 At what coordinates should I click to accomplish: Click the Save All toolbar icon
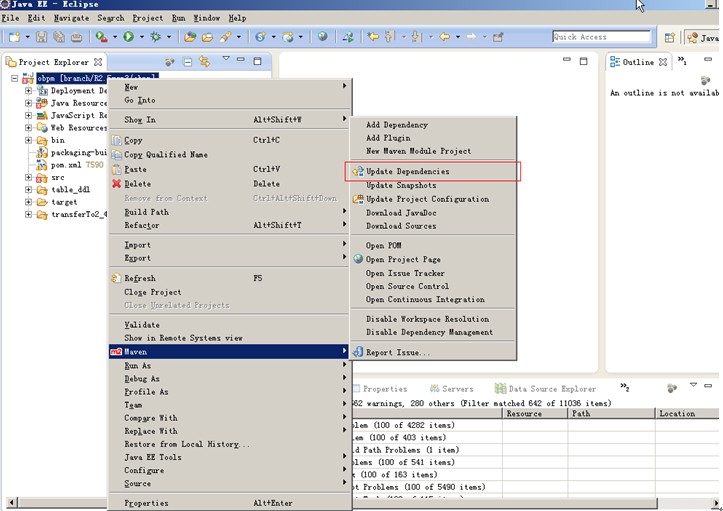[x=59, y=37]
